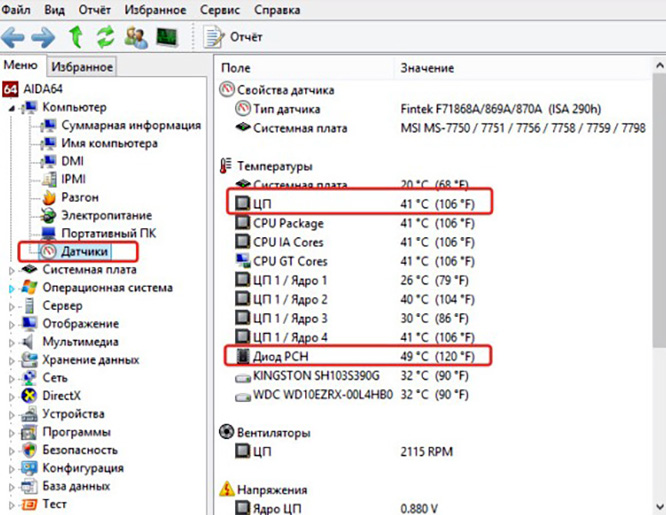Click the Отчёт report toolbar button

tap(233, 37)
